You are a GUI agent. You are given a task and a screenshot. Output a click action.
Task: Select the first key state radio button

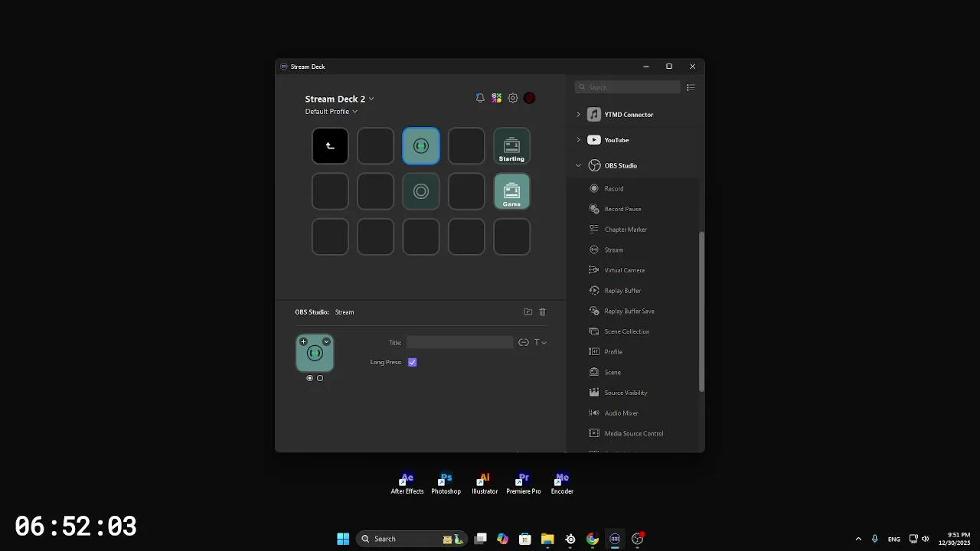click(x=310, y=378)
